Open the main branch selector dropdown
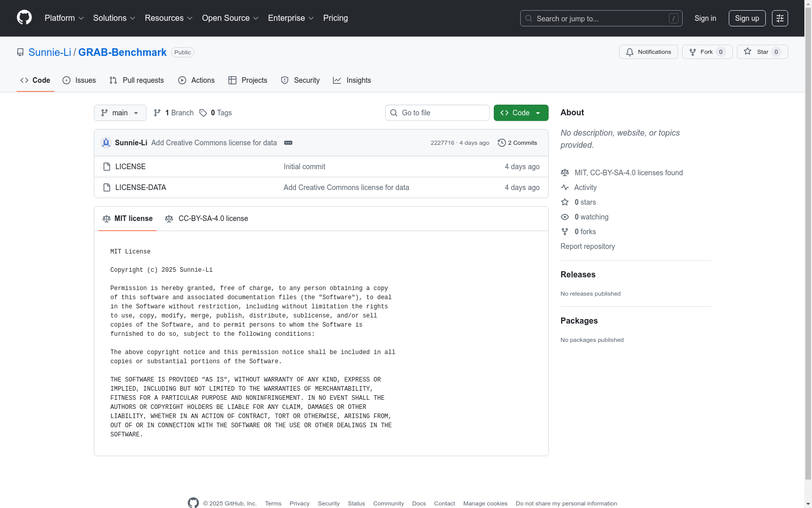The width and height of the screenshot is (812, 508). pyautogui.click(x=120, y=113)
